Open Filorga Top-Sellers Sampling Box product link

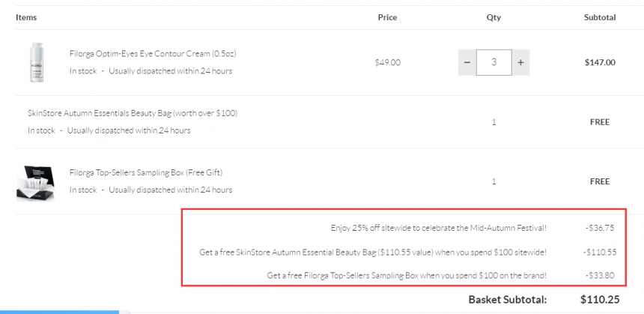click(x=146, y=172)
